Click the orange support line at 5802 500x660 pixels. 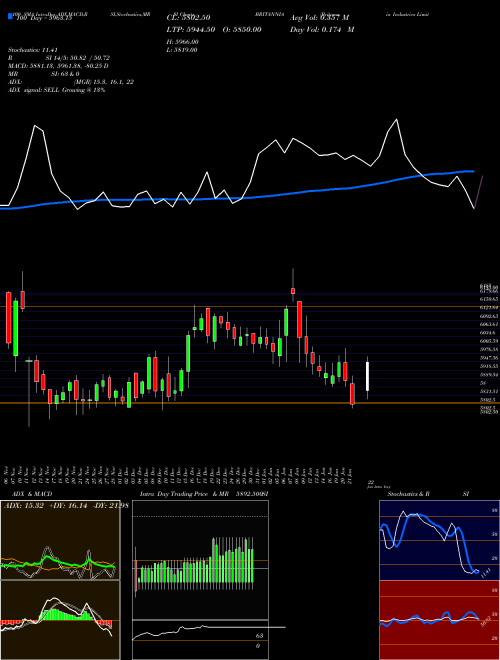pyautogui.click(x=250, y=403)
